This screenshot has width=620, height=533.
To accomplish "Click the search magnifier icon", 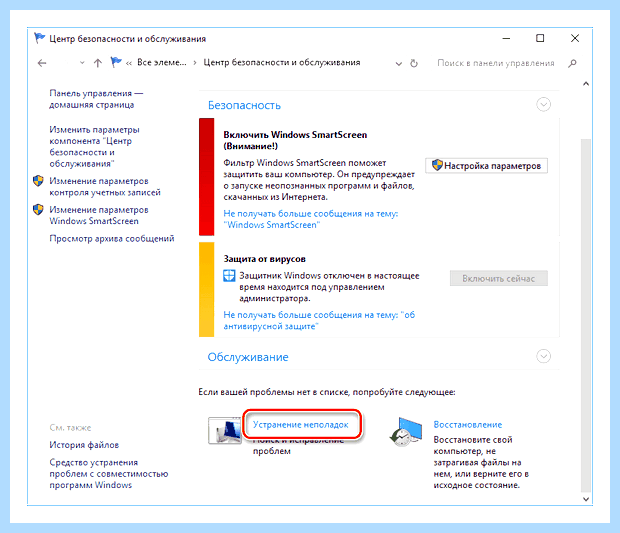I will 572,63.
